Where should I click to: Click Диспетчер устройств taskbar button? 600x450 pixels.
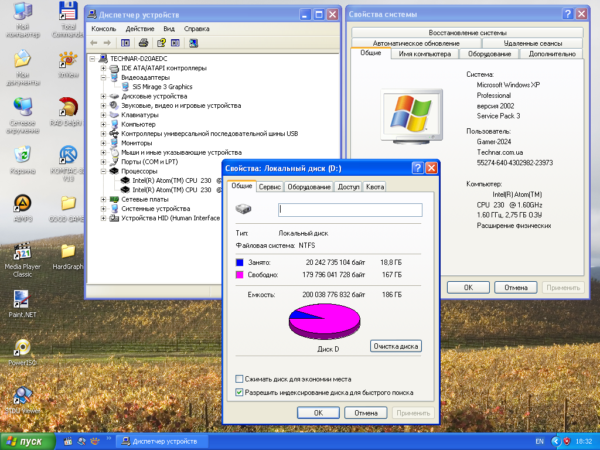162,442
